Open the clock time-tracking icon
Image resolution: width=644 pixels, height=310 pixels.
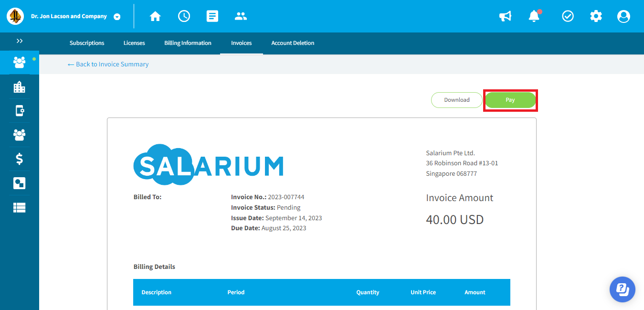coord(184,16)
